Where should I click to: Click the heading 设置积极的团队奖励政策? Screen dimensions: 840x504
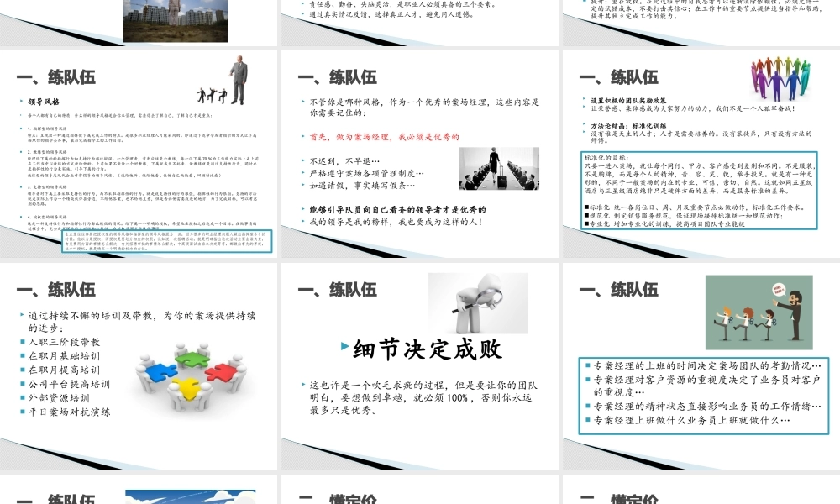coord(628,100)
